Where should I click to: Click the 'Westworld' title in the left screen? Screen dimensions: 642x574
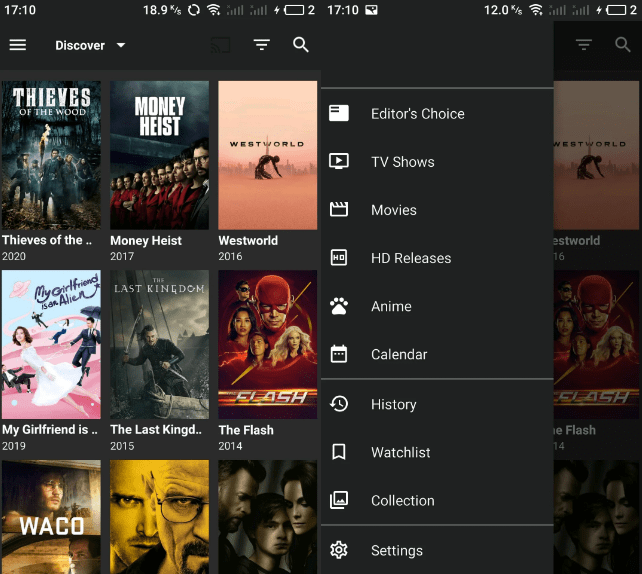(x=248, y=240)
